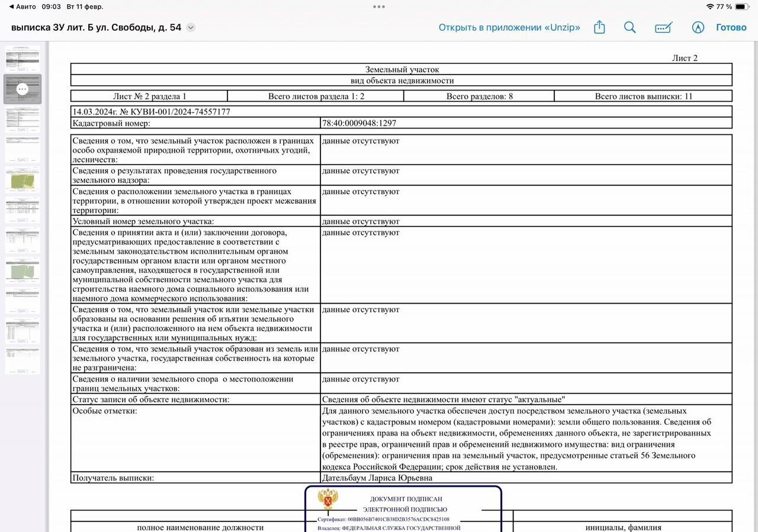
Task: Tap the вид объекта недвижимости cell
Action: tap(402, 80)
